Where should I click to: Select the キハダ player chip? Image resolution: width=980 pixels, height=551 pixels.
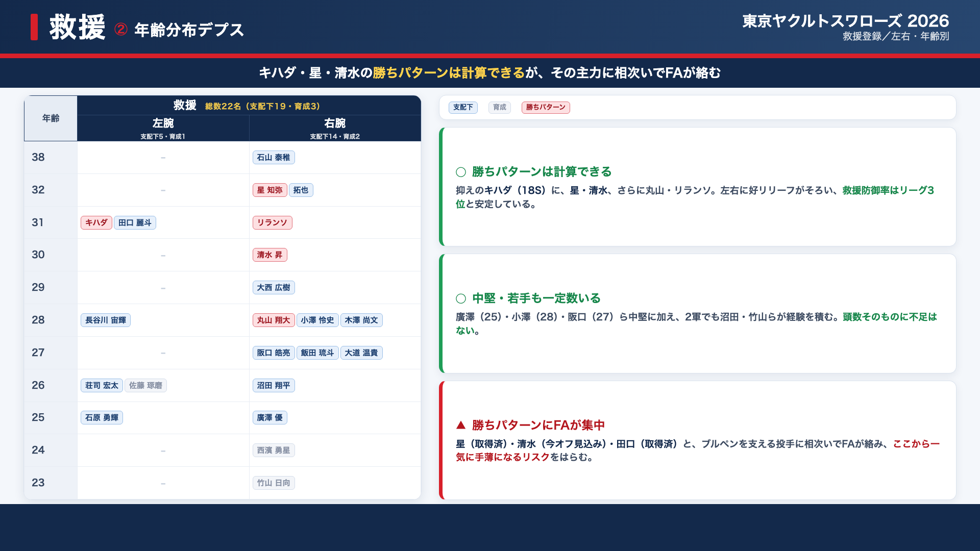96,223
